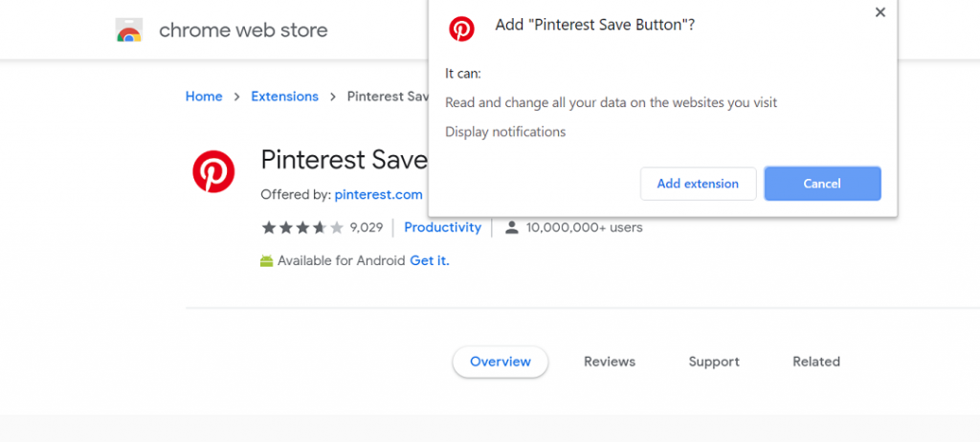Switch to the Reviews tab

[610, 362]
